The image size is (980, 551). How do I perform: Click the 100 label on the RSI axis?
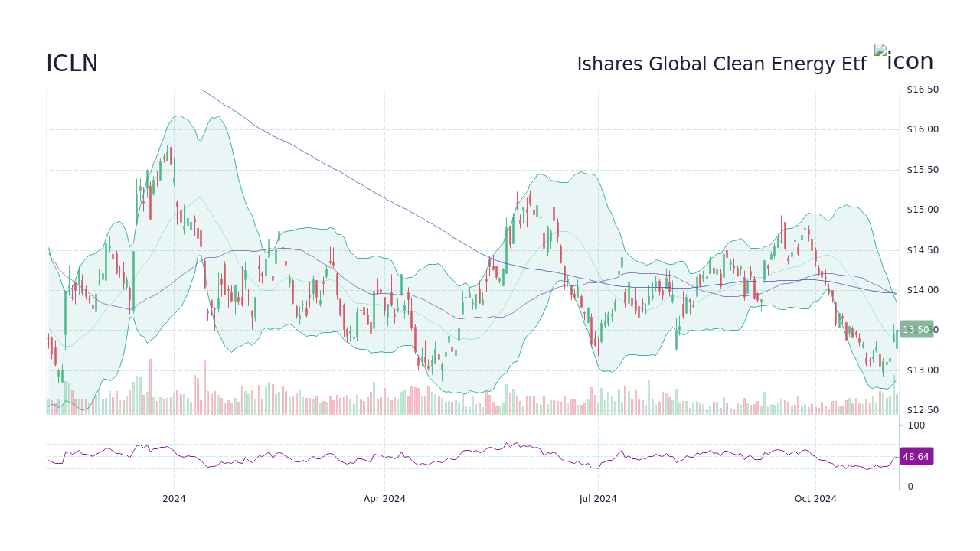coord(916,425)
